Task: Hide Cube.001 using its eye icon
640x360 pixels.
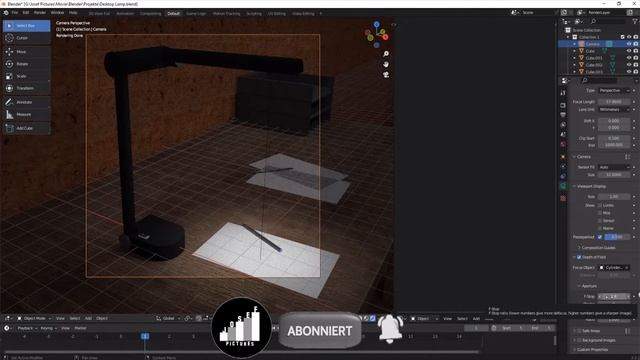Action: 629,58
